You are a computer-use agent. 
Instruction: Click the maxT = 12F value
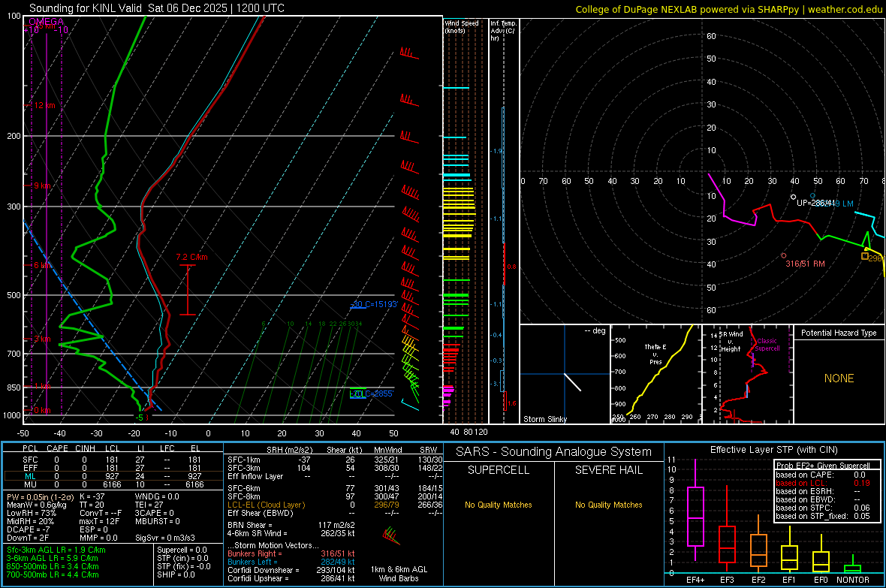click(99, 521)
